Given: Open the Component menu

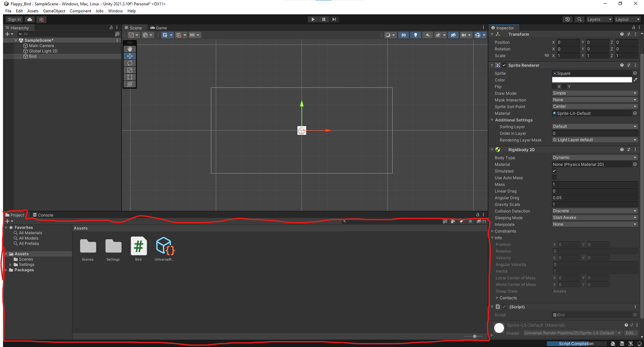Looking at the screenshot, I should tap(80, 11).
